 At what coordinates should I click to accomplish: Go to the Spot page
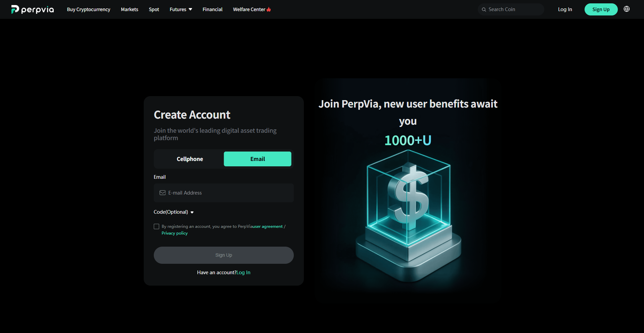[154, 9]
